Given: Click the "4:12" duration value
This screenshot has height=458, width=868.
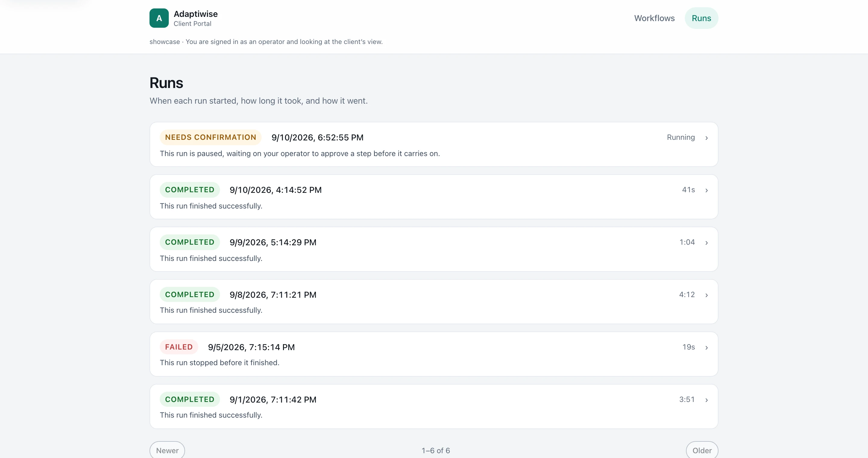Looking at the screenshot, I should tap(687, 294).
